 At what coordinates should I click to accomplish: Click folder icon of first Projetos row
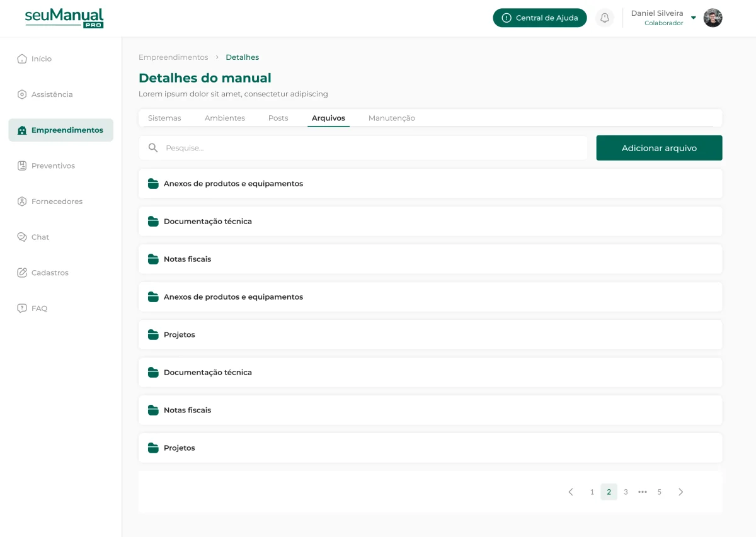pos(153,334)
